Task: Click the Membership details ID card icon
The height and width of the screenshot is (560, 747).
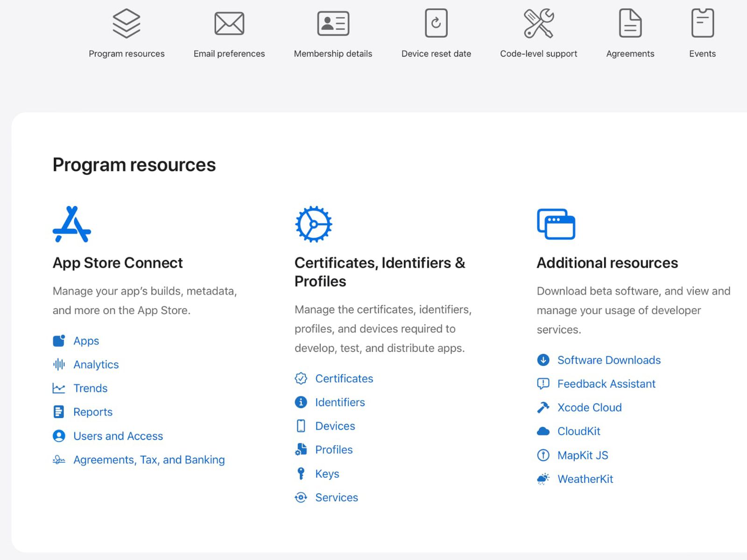Action: (x=333, y=23)
